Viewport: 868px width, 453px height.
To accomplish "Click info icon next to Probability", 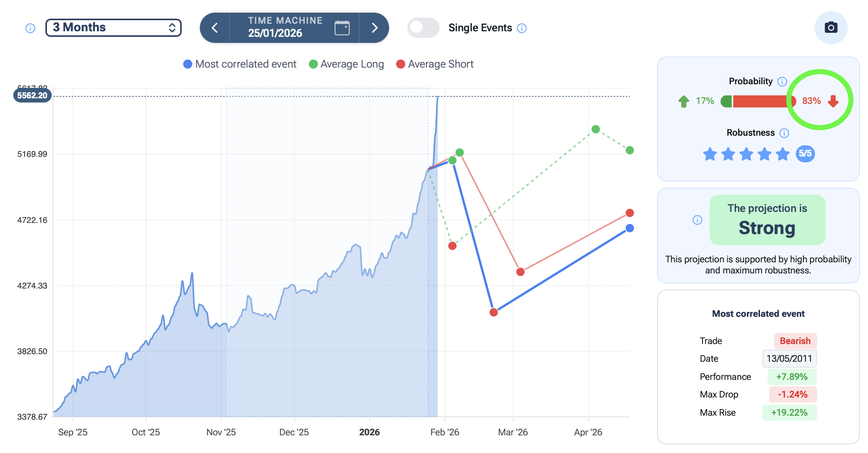I will click(782, 82).
